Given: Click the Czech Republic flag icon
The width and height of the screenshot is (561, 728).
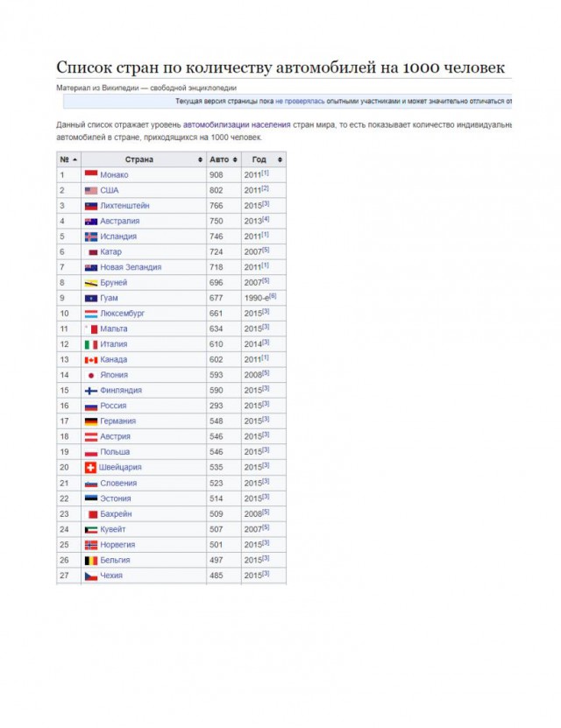Looking at the screenshot, I should 91,576.
